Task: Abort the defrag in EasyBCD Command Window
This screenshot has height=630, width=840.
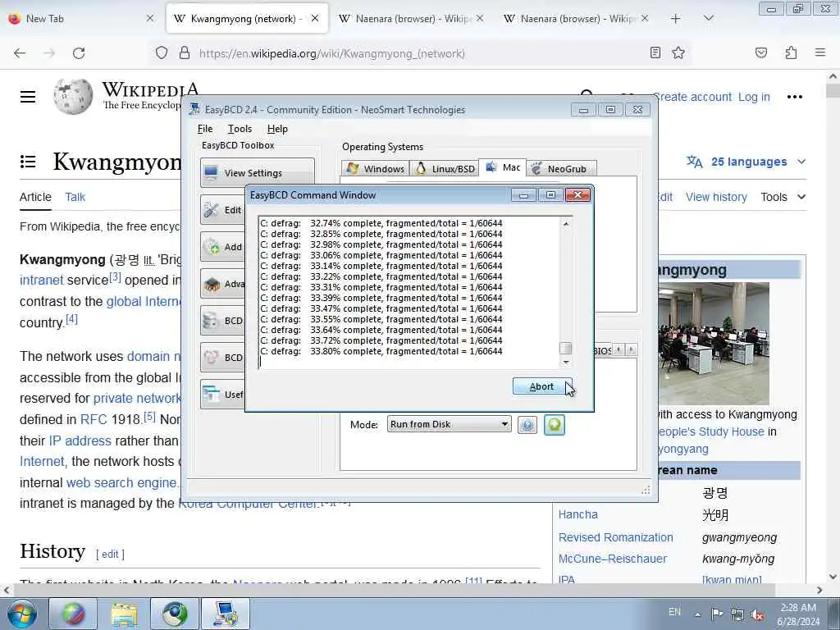Action: (541, 386)
